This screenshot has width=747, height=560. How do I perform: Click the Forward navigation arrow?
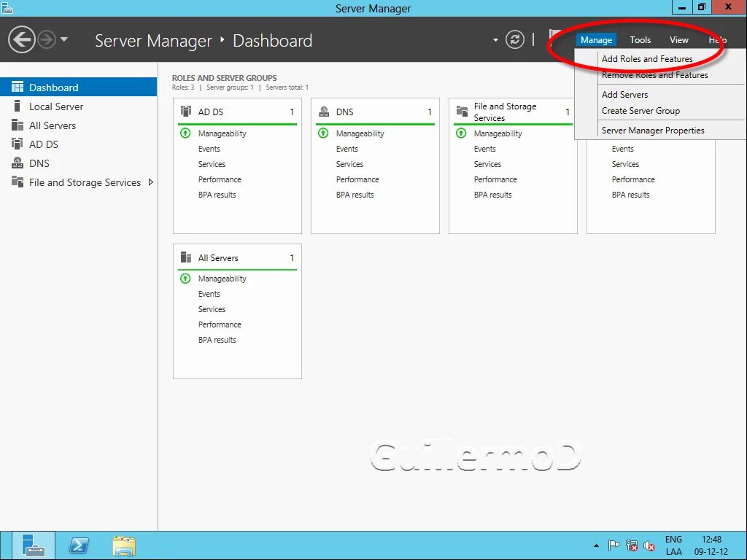point(47,39)
